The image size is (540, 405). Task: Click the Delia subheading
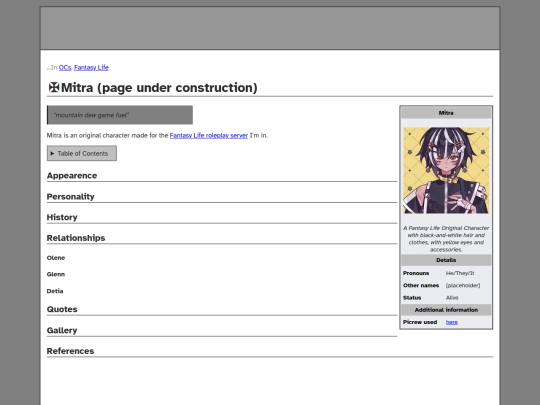point(55,291)
